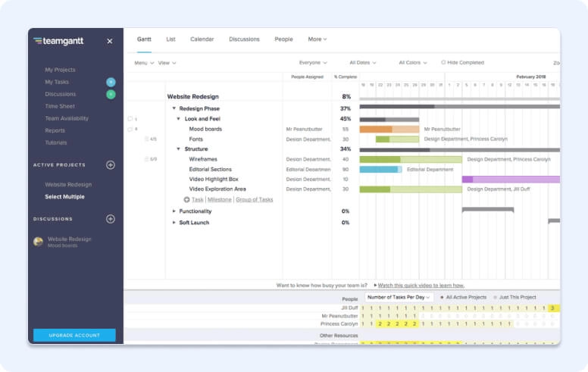Click the TeamGantt logo
Image resolution: width=588 pixels, height=372 pixels.
(58, 41)
